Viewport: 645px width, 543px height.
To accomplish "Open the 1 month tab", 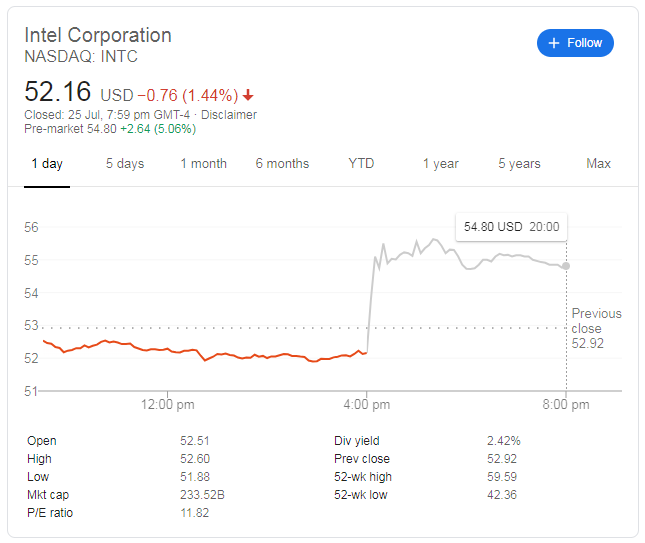I will coord(203,164).
